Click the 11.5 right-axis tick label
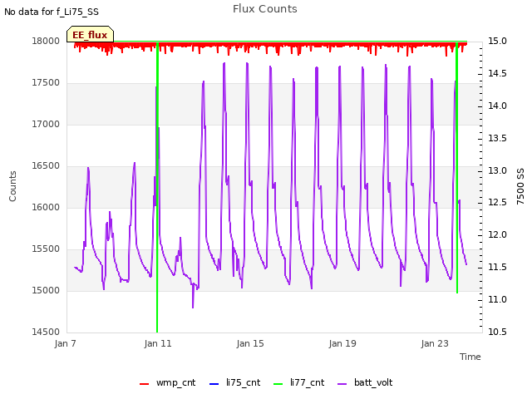Image resolution: width=532 pixels, height=399 pixels. pyautogui.click(x=497, y=268)
